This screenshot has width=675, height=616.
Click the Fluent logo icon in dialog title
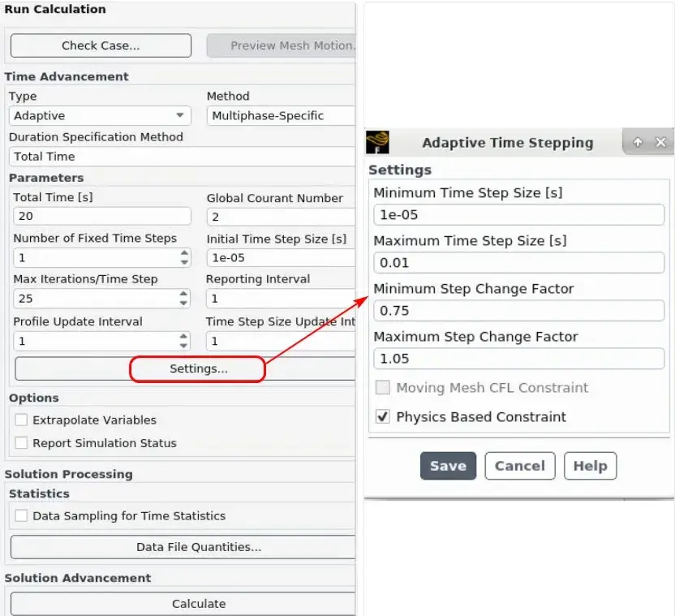(x=377, y=142)
